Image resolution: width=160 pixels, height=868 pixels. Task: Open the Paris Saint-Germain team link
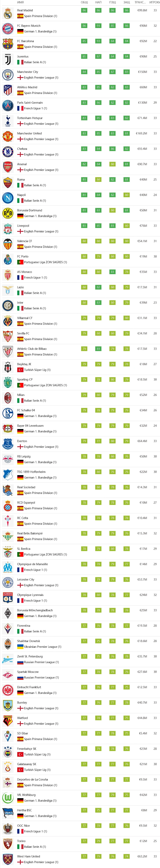(30, 103)
